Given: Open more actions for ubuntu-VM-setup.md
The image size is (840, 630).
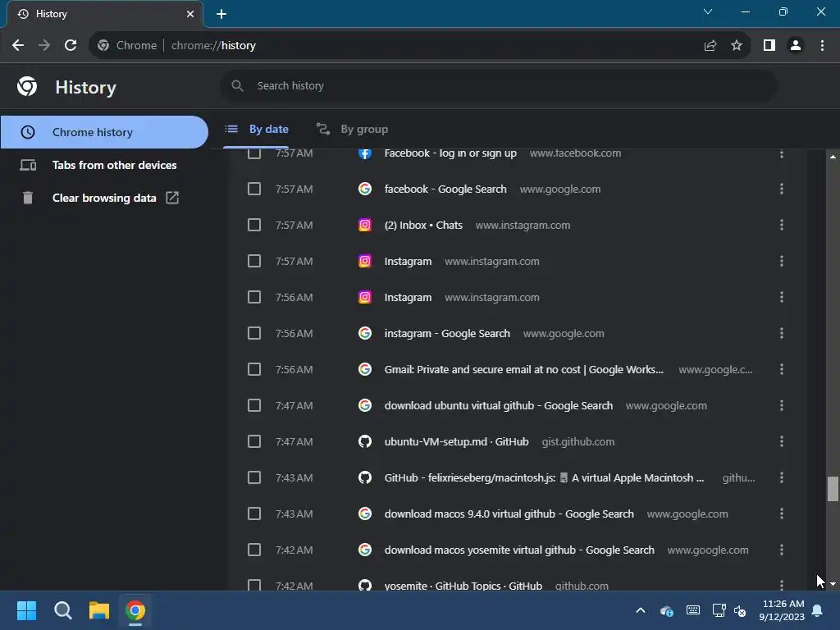Looking at the screenshot, I should [x=782, y=441].
